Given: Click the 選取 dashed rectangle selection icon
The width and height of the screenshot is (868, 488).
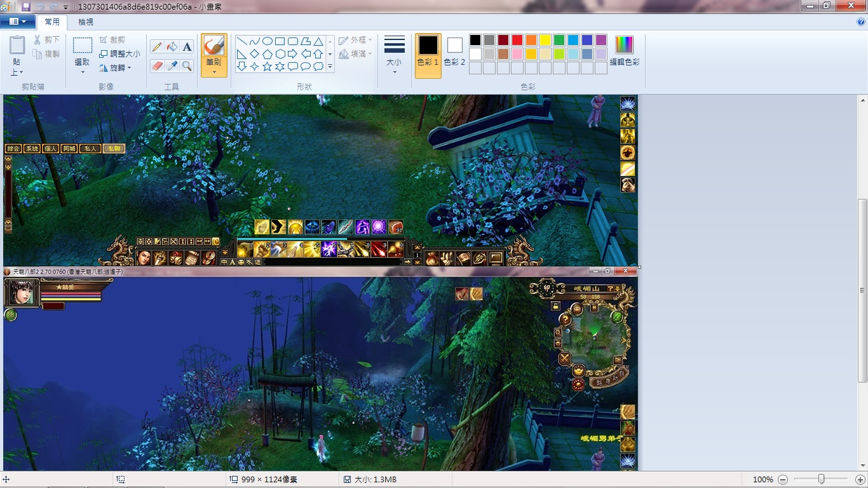Looking at the screenshot, I should pos(83,46).
